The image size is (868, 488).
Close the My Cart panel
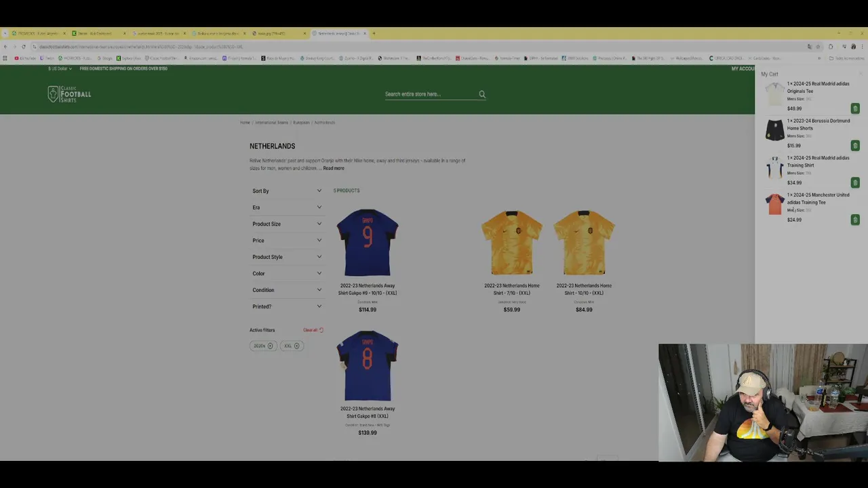pyautogui.click(x=861, y=74)
